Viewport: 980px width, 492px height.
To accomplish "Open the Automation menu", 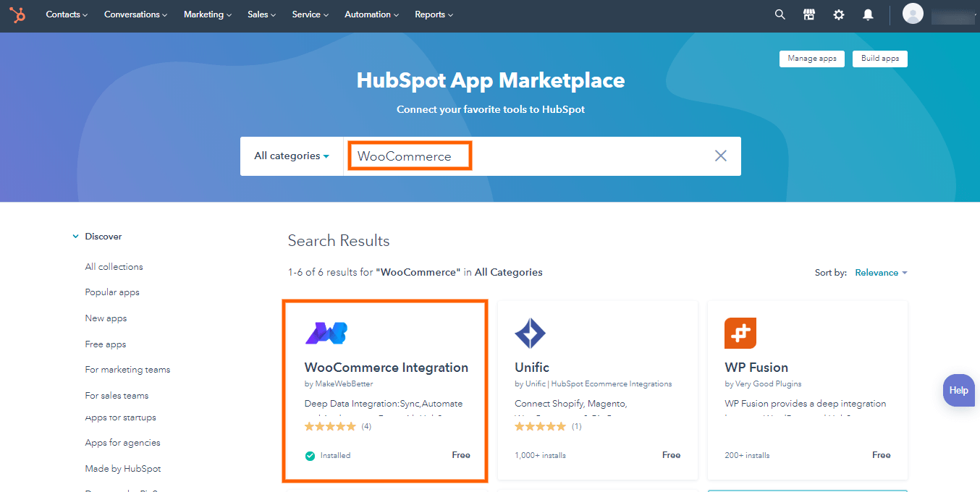I will click(372, 14).
